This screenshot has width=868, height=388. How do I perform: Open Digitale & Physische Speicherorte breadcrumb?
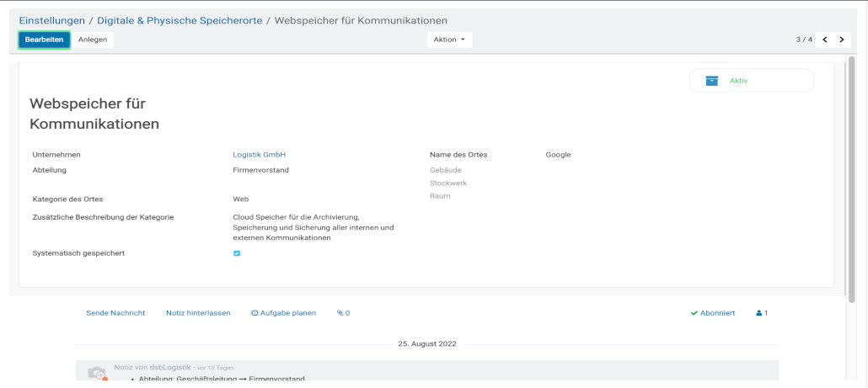pyautogui.click(x=181, y=19)
